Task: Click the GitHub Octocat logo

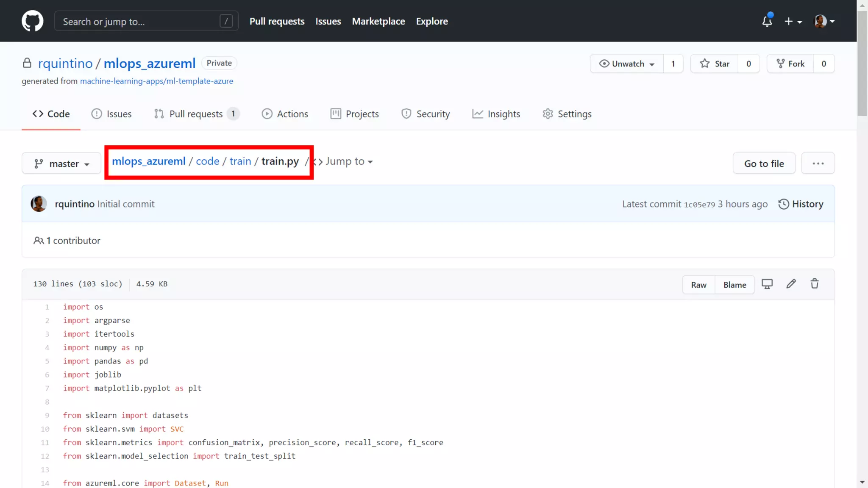Action: [x=32, y=21]
